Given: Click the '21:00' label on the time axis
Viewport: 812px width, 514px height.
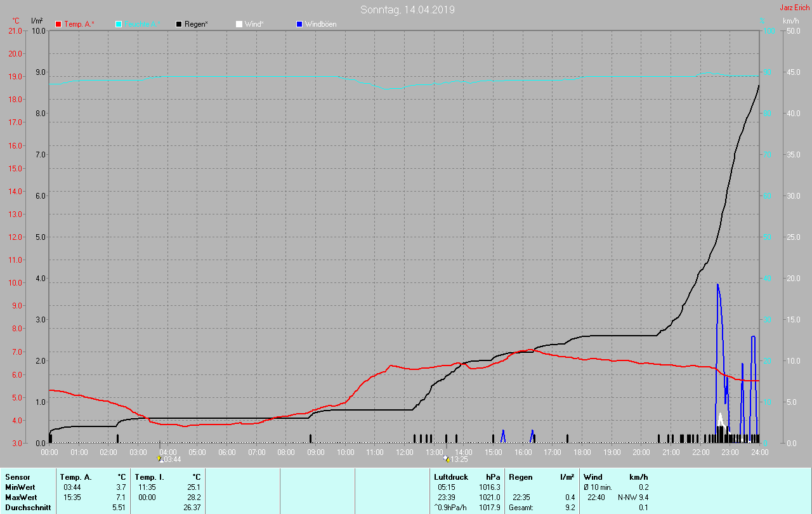Looking at the screenshot, I should [671, 452].
